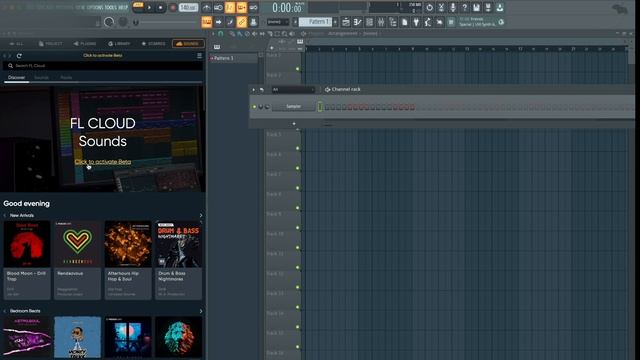Click the Sampler channel volume knob
Viewport: 640px width, 360px height.
[267, 107]
